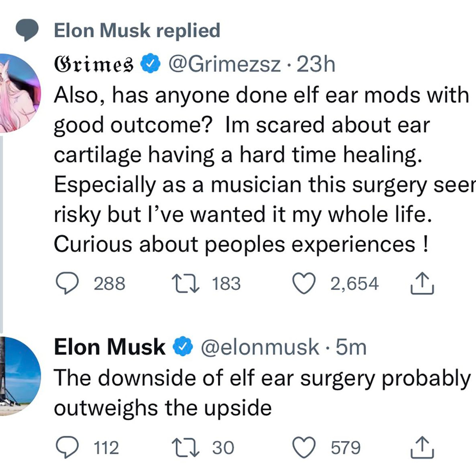Image resolution: width=476 pixels, height=476 pixels.
Task: Share the Grimes tweet
Action: tap(422, 283)
